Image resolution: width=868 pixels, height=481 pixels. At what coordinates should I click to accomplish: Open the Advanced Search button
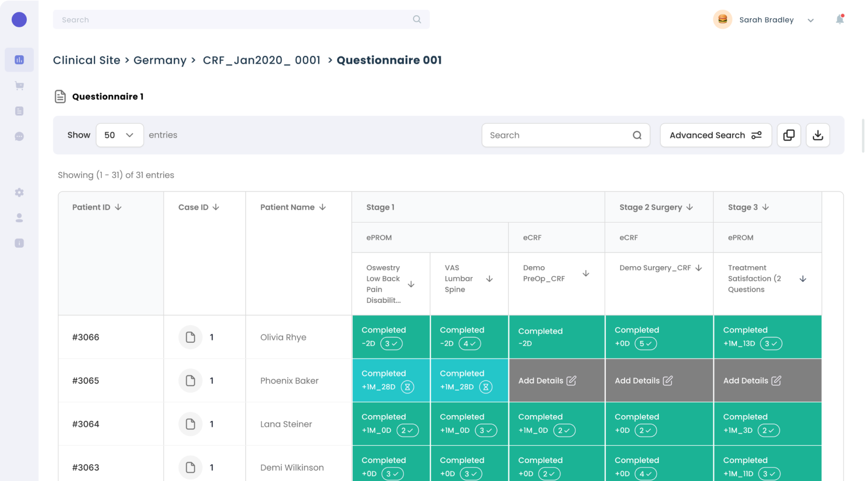click(x=715, y=135)
